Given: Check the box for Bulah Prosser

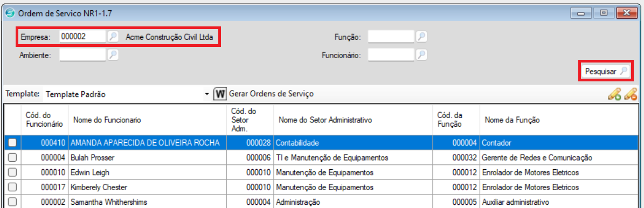Looking at the screenshot, I should tap(12, 157).
